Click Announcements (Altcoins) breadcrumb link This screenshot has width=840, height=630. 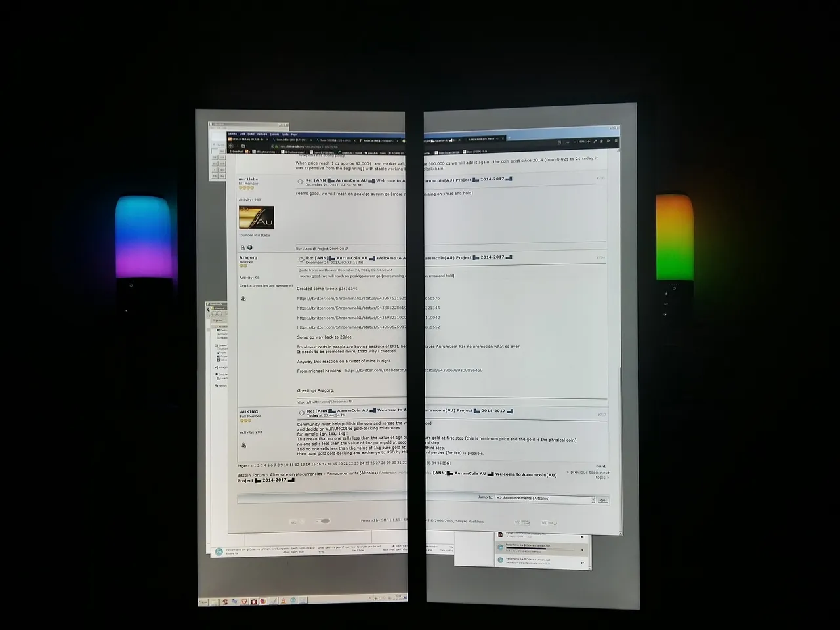point(352,473)
